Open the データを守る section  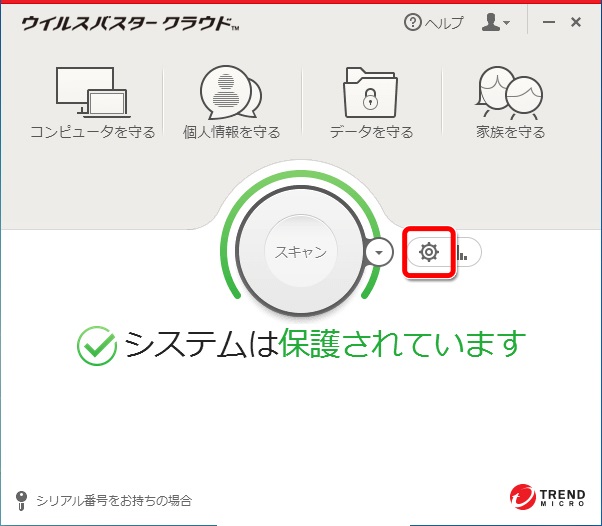pyautogui.click(x=371, y=103)
